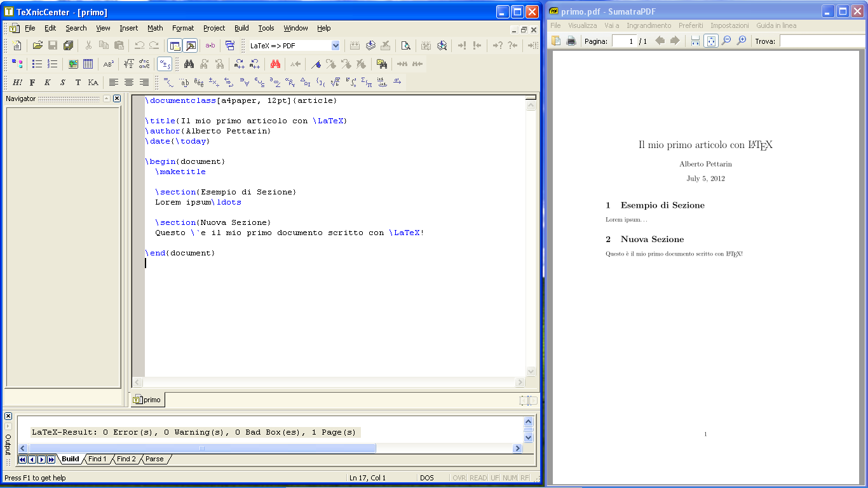The height and width of the screenshot is (488, 868).
Task: Align text right in format toolbar
Action: click(x=144, y=82)
